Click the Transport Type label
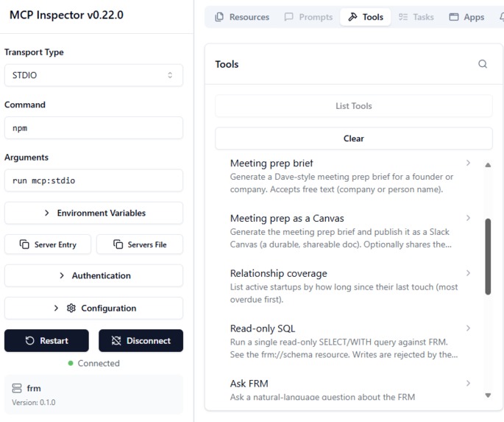504x422 pixels. (x=34, y=52)
